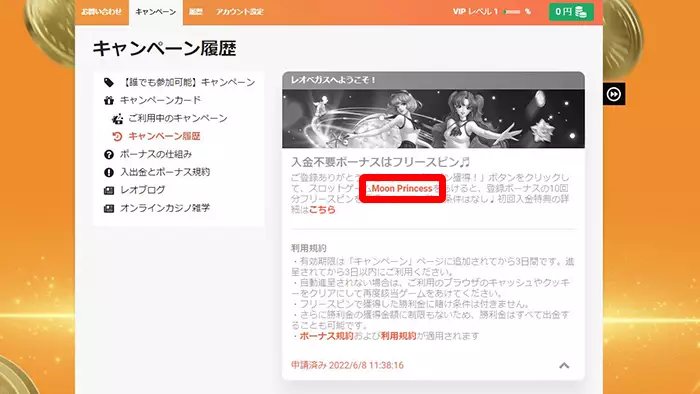Click the 利用規約 section heading
The image size is (700, 394).
tap(309, 248)
